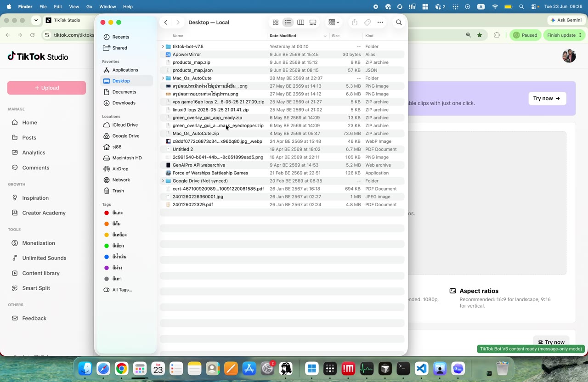Image resolution: width=588 pixels, height=382 pixels.
Task: Click the Wi-Fi icon in menu bar
Action: [495, 6]
